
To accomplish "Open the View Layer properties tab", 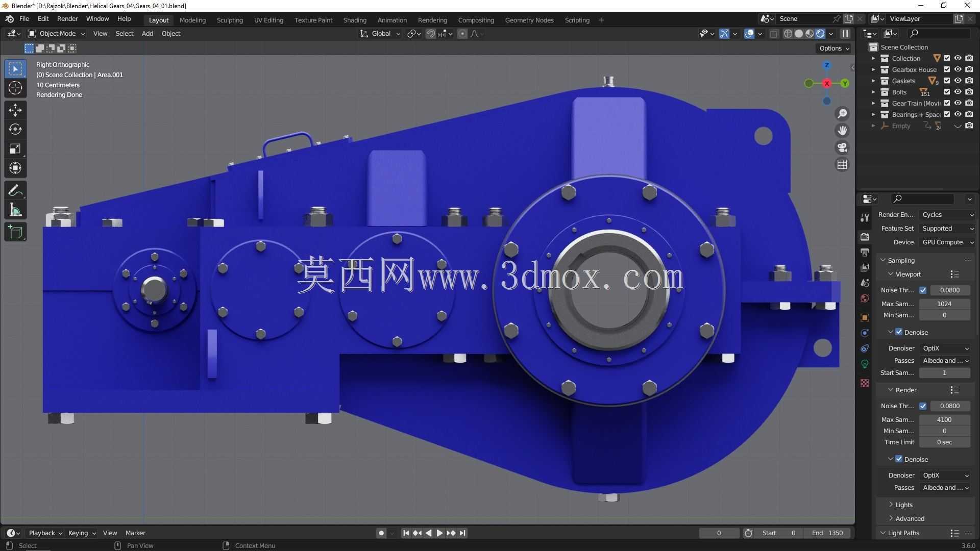I will click(x=865, y=268).
